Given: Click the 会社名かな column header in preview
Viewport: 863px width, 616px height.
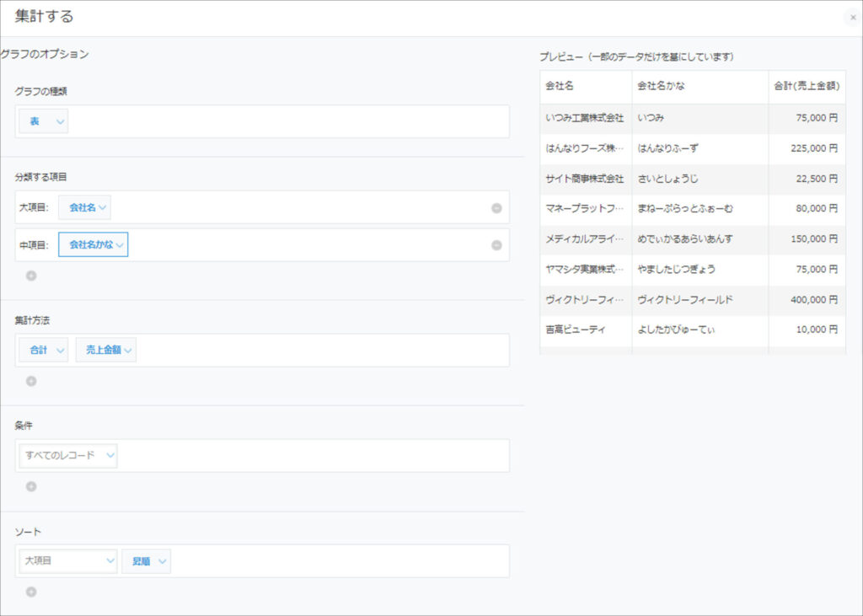Looking at the screenshot, I should pos(700,86).
